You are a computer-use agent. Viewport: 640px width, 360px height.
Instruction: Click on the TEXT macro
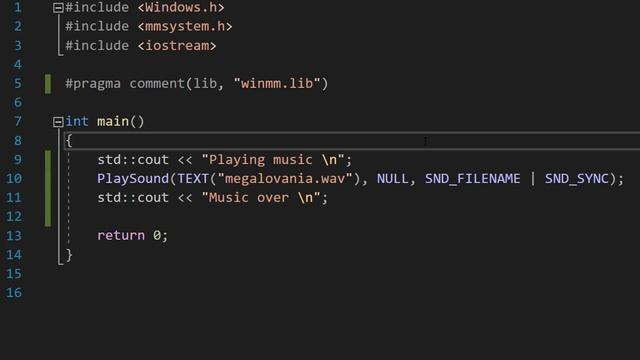click(x=193, y=178)
